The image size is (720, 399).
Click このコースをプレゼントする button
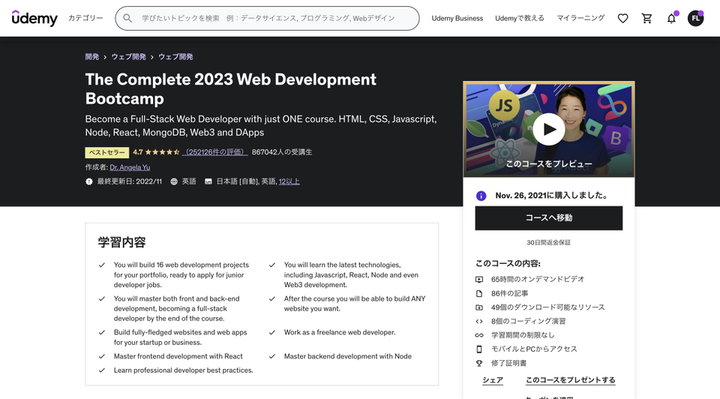570,380
